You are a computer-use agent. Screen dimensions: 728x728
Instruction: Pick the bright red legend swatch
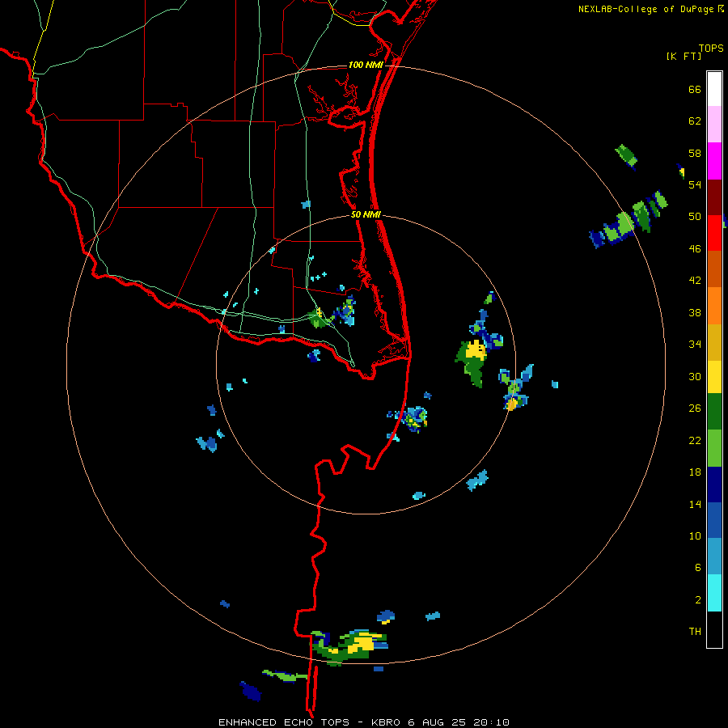click(x=714, y=233)
